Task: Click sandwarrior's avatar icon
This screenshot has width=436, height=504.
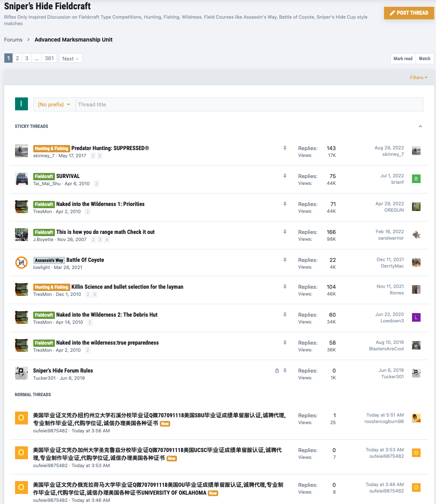Action: point(416,235)
